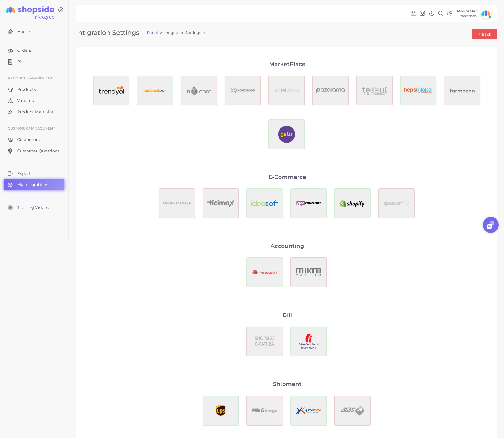Select the PttAVM marketplace card
The height and width of the screenshot is (438, 504).
[x=286, y=91]
